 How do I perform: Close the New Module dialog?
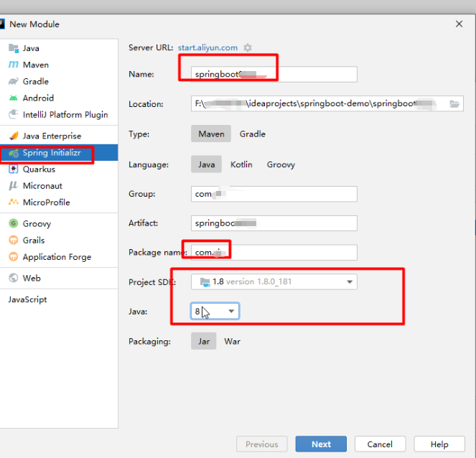pyautogui.click(x=459, y=24)
